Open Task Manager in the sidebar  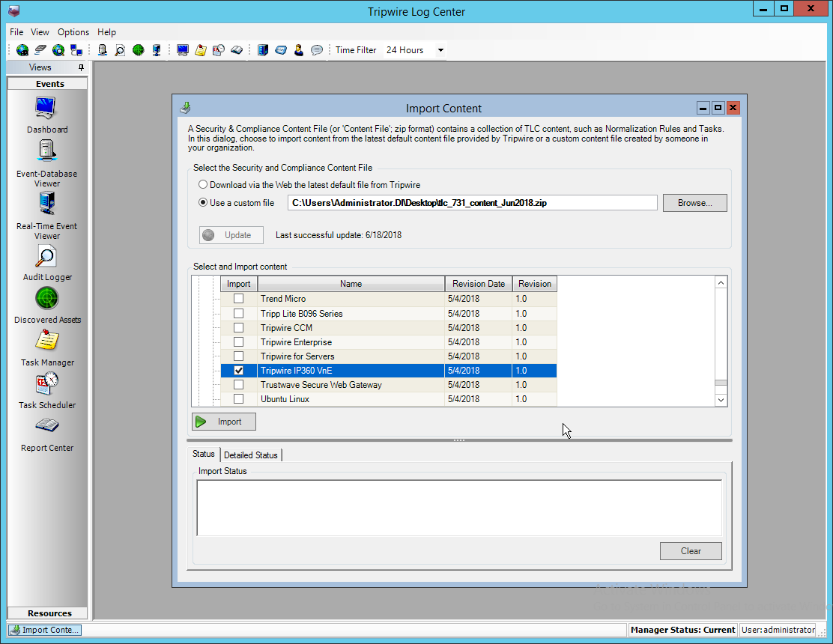[x=46, y=347]
